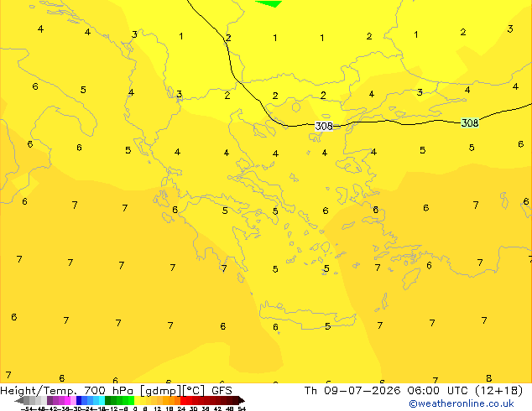Click the 'Height/Temp. 700 hPa' title text

67,391
